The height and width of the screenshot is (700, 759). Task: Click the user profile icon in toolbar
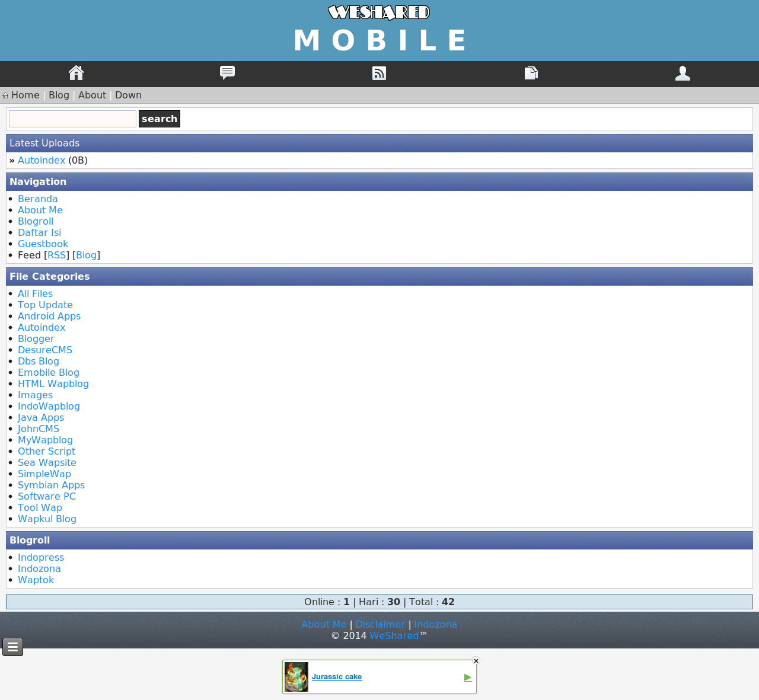coord(683,73)
